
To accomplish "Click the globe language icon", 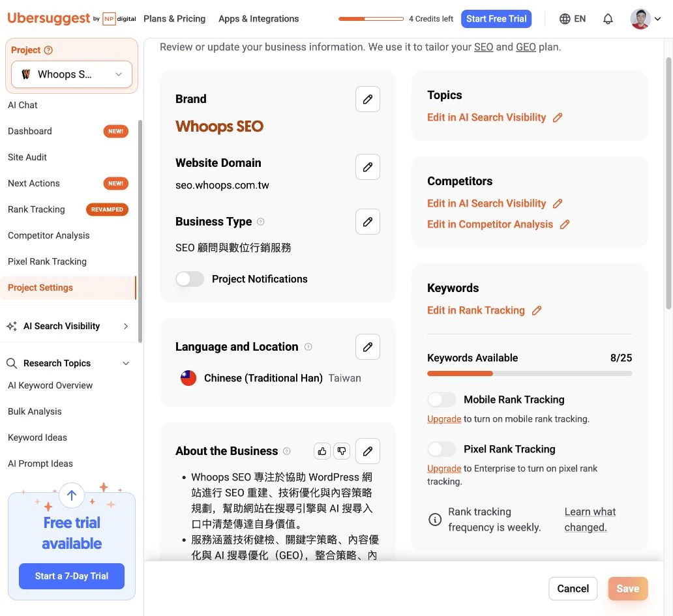I will [565, 19].
